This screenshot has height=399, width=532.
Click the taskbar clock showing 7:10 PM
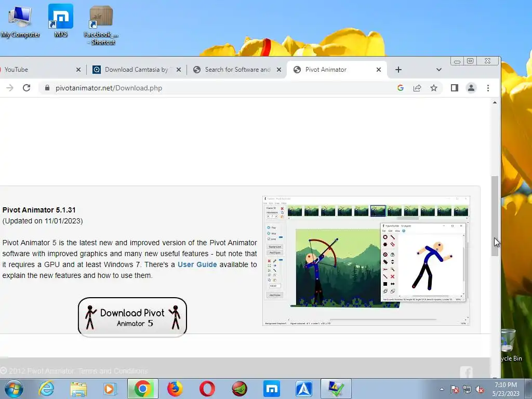point(506,389)
